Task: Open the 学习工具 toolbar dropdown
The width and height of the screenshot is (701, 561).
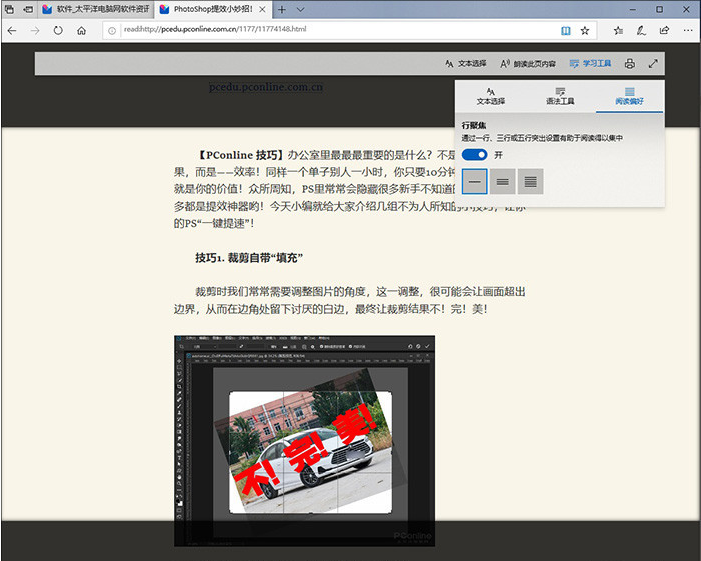Action: coord(590,63)
